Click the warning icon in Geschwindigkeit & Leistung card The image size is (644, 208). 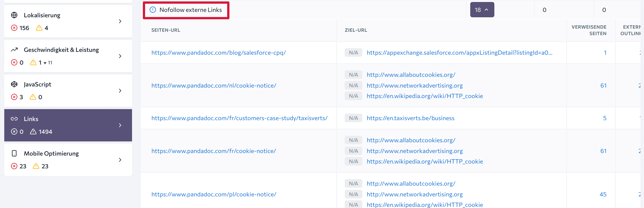[x=33, y=62]
